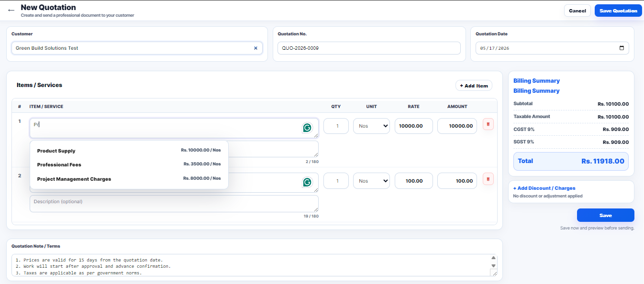Viewport: 644px width, 284px height.
Task: Click the Quotation No. field QUO-2026-0009
Action: pyautogui.click(x=369, y=48)
